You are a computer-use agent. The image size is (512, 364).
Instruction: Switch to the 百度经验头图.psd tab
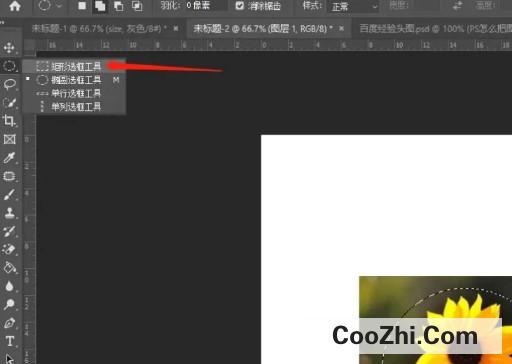(x=435, y=29)
